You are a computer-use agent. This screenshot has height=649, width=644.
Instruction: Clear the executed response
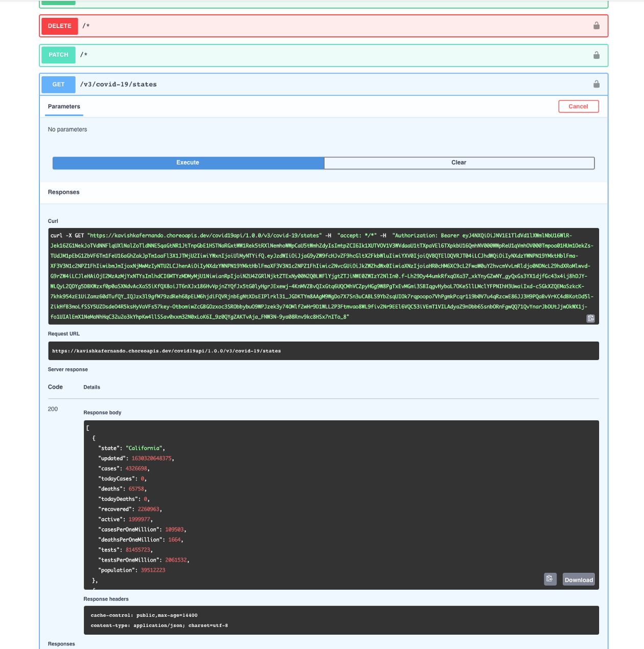(458, 163)
